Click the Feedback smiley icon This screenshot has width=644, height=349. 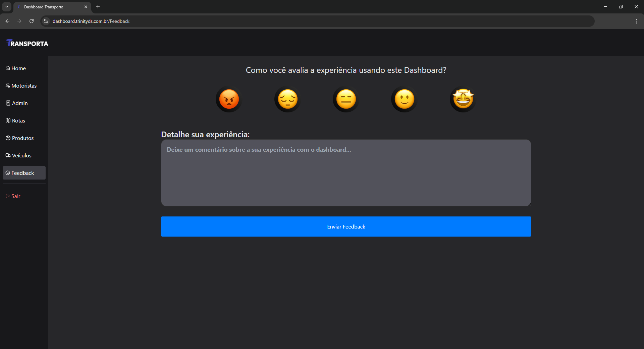pyautogui.click(x=8, y=173)
